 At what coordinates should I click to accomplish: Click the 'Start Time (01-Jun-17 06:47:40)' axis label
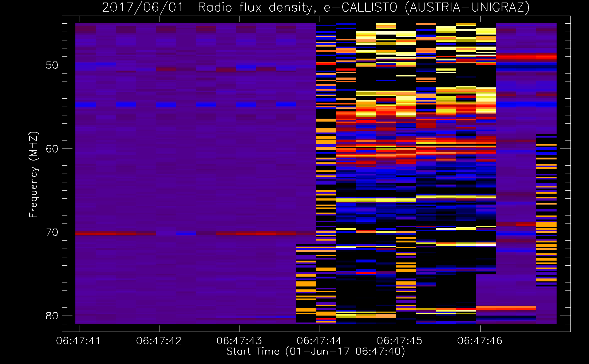(316, 352)
